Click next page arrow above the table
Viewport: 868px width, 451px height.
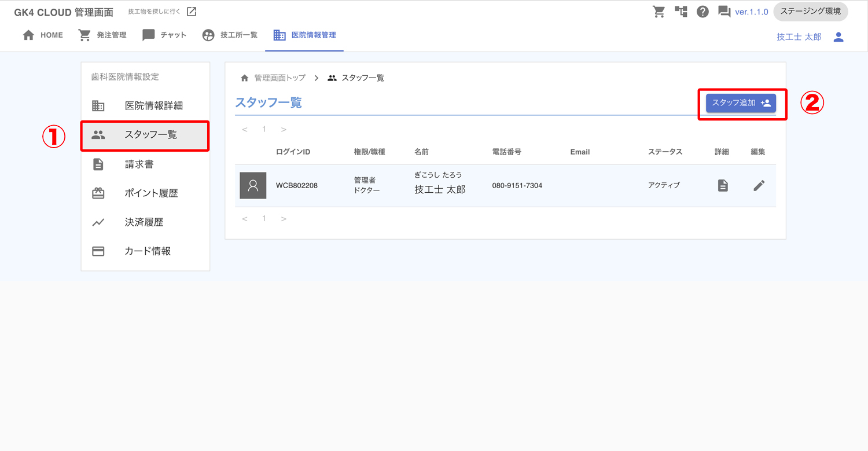[284, 130]
